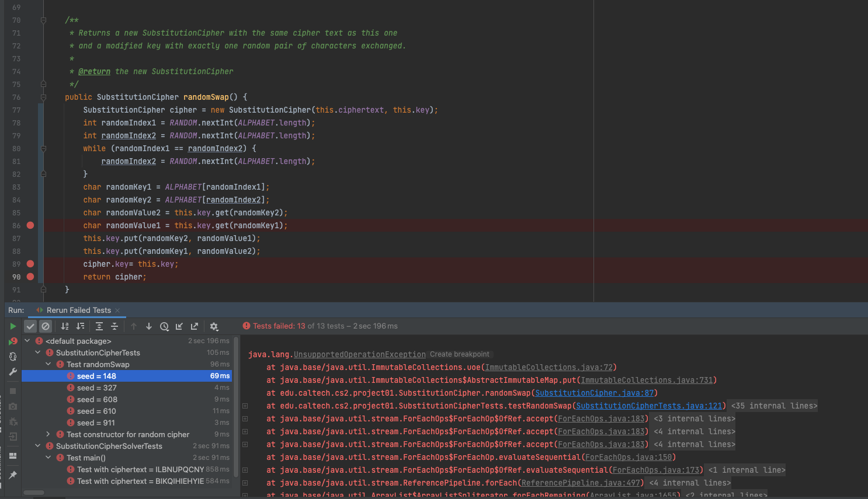Image resolution: width=868 pixels, height=499 pixels.
Task: Expand Test constructor for random cipher
Action: tap(48, 434)
